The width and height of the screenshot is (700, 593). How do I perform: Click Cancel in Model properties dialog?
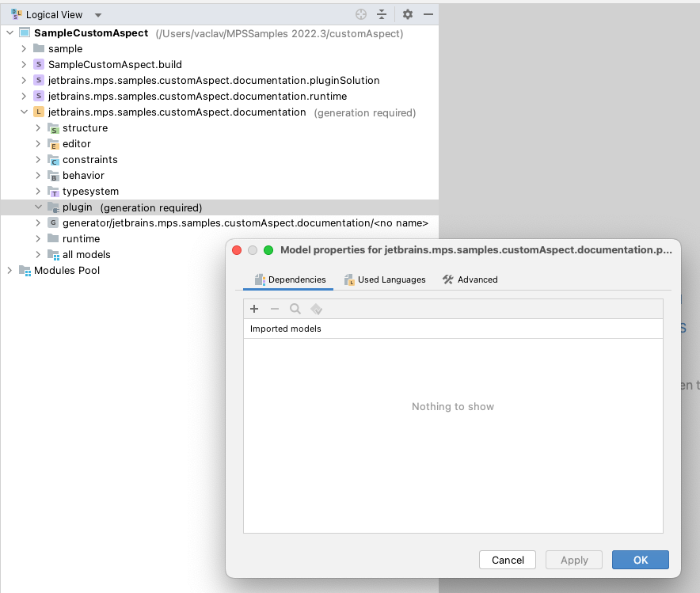pos(508,560)
